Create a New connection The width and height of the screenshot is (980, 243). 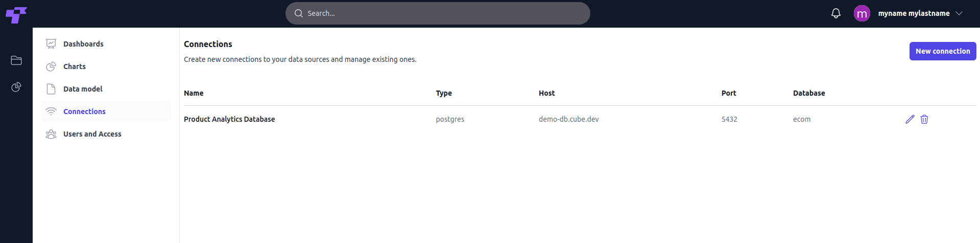[943, 51]
